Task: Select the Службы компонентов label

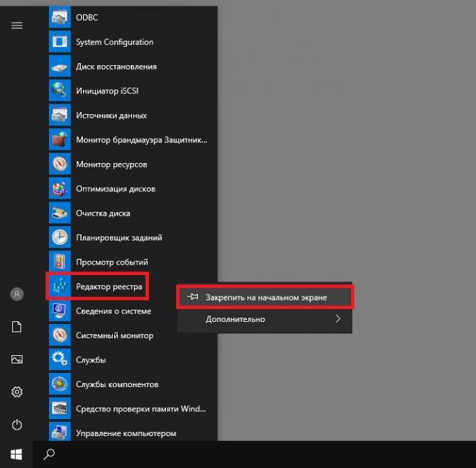Action: click(117, 384)
